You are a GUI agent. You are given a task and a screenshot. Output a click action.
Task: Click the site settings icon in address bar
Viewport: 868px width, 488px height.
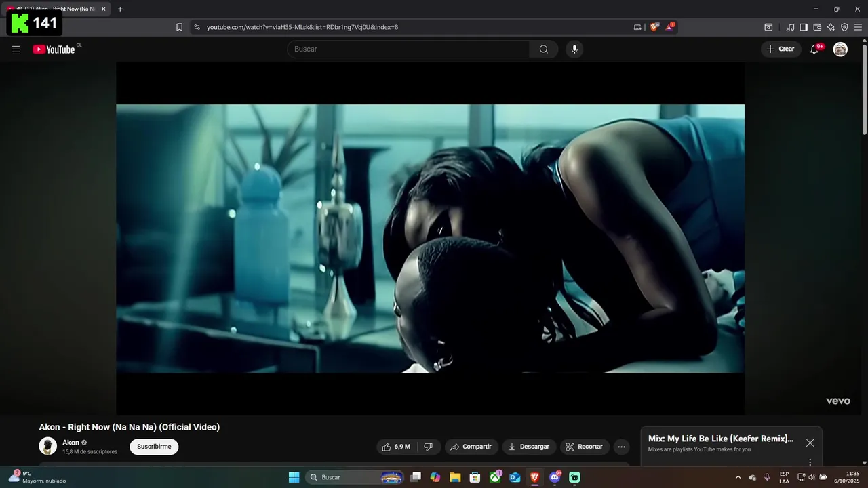[197, 27]
